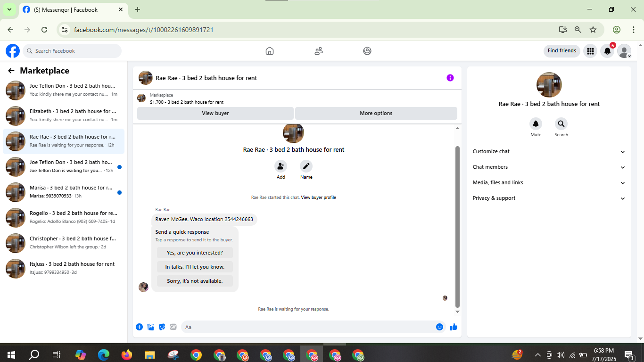Image resolution: width=644 pixels, height=362 pixels.
Task: Open the Itsjuss conversation
Action: 64,269
